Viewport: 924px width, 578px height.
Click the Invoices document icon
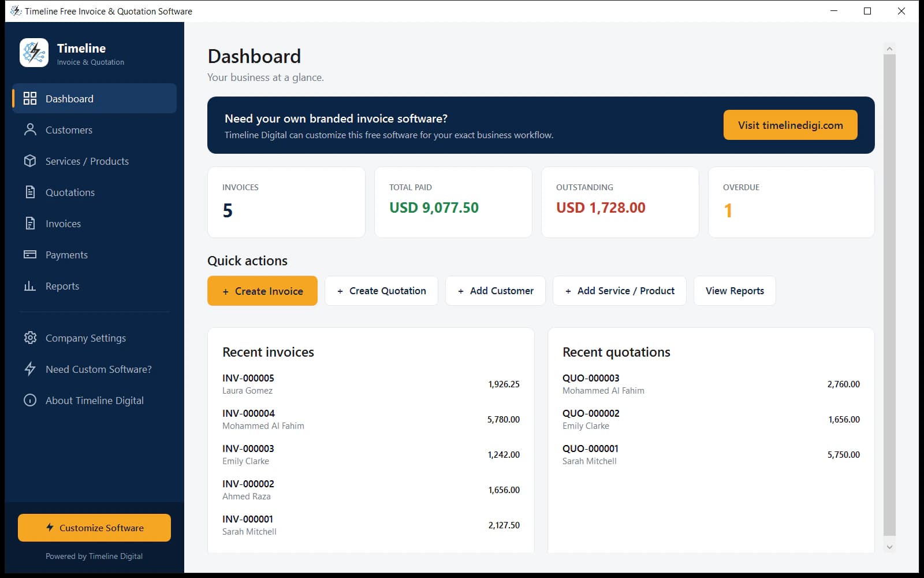point(30,223)
